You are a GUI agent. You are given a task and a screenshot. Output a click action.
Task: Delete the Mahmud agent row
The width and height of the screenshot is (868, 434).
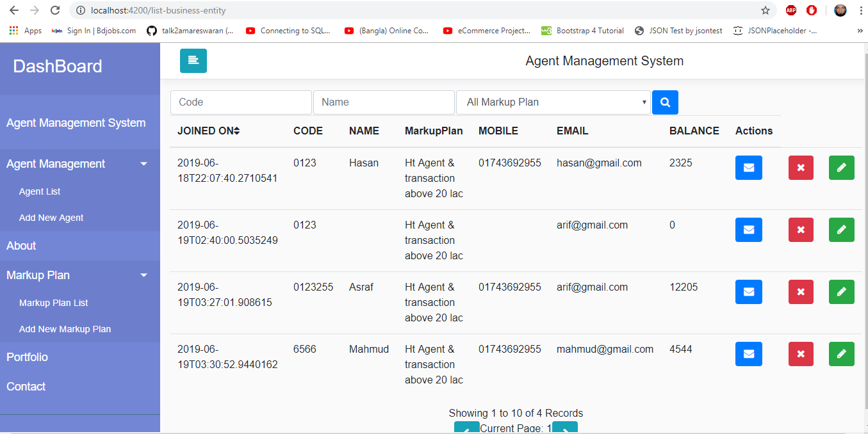pyautogui.click(x=801, y=354)
